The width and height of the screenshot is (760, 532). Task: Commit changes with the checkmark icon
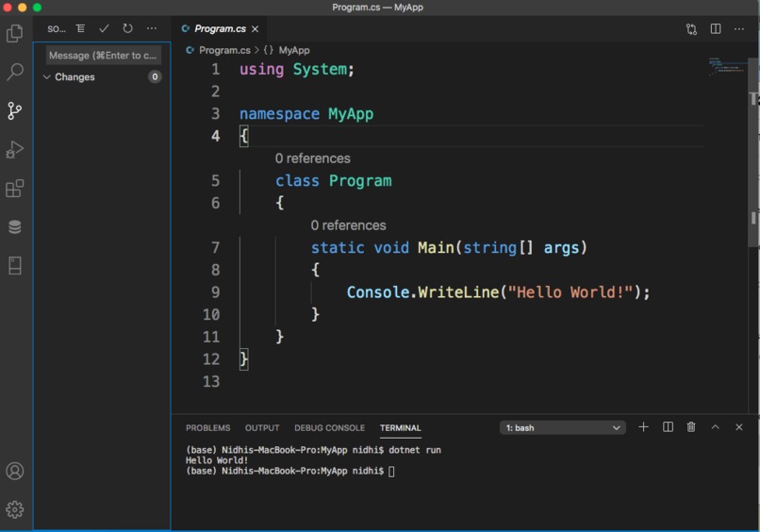[104, 28]
